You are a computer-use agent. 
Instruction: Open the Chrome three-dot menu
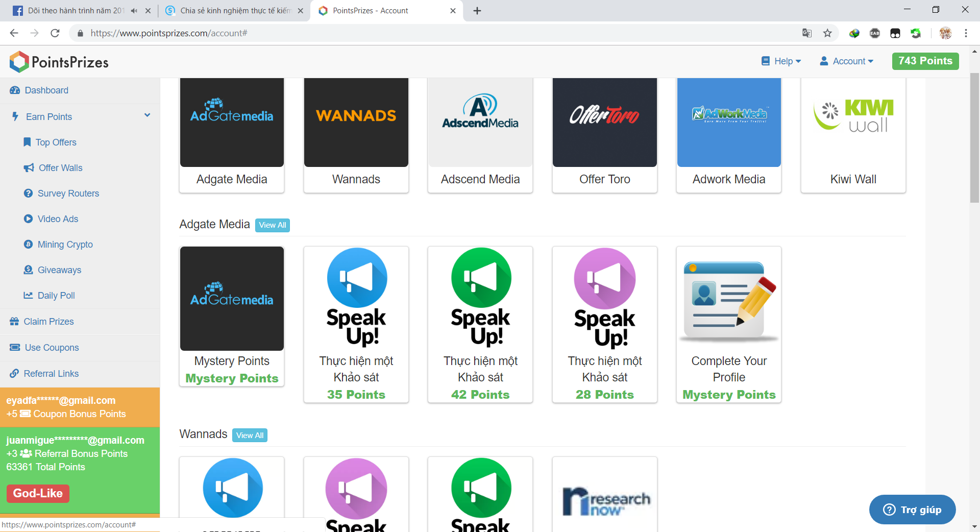[966, 33]
